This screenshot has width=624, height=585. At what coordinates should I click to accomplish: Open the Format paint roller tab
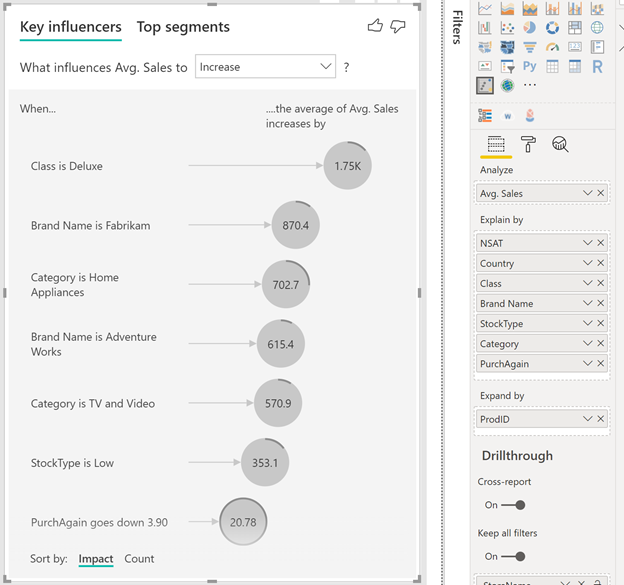pos(528,145)
